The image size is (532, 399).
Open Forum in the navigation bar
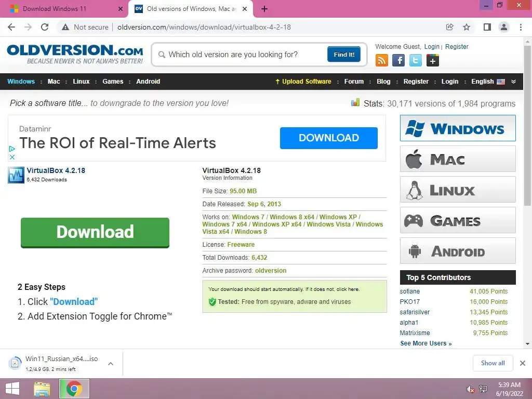point(354,82)
